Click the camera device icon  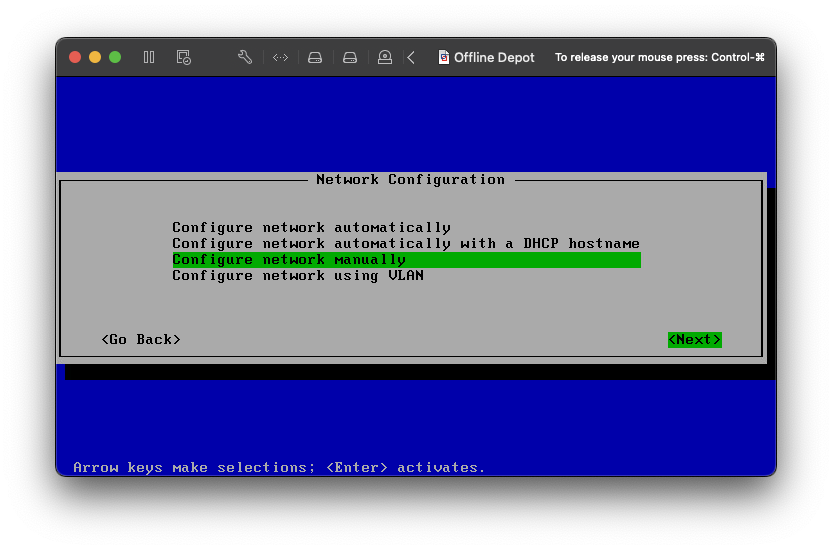pos(385,57)
